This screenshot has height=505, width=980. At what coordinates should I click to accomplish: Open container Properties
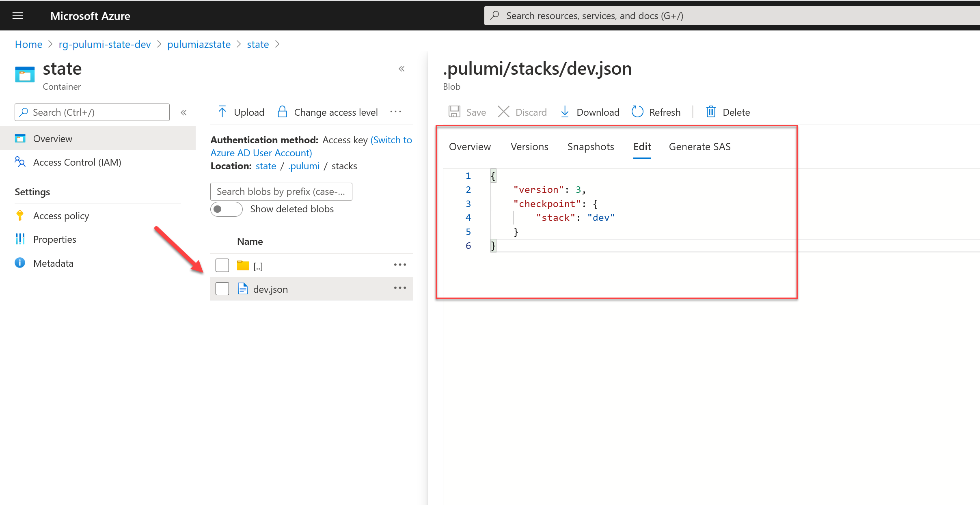click(55, 240)
